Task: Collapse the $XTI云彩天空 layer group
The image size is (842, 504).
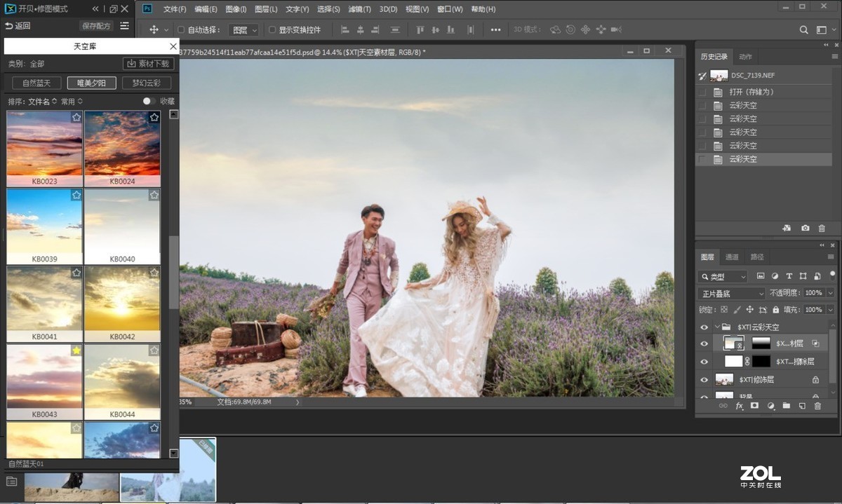Action: [717, 327]
